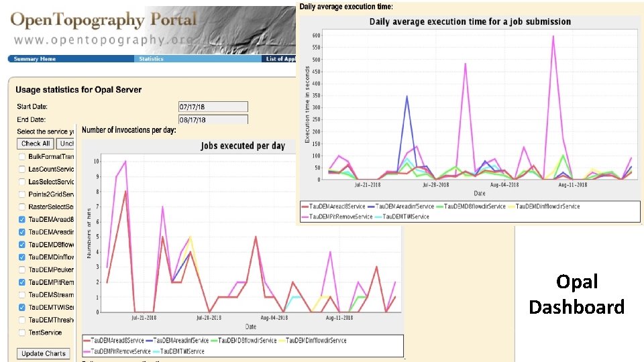Click the End Date input field
The width and height of the screenshot is (644, 362).
213,119
